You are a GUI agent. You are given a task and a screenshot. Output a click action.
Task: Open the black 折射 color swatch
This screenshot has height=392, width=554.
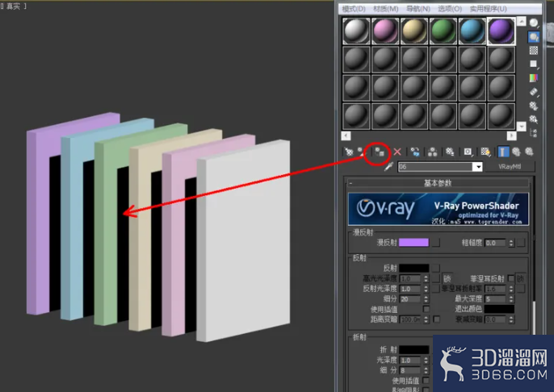tap(413, 350)
